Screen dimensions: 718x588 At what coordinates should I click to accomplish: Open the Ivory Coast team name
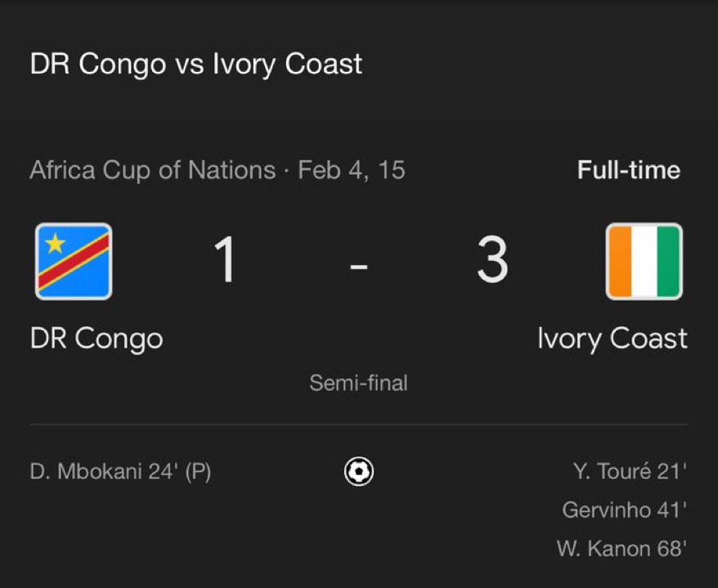pyautogui.click(x=613, y=339)
